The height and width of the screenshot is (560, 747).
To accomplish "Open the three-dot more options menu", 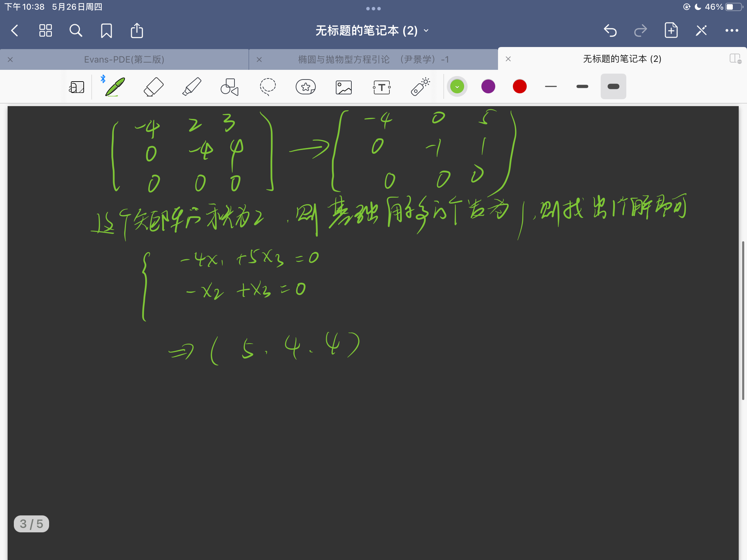I will click(x=732, y=31).
